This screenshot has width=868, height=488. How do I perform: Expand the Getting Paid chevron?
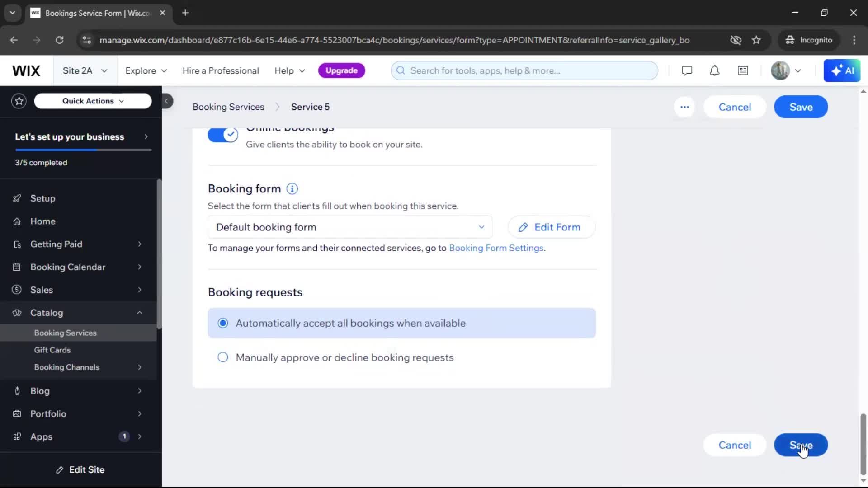[140, 244]
